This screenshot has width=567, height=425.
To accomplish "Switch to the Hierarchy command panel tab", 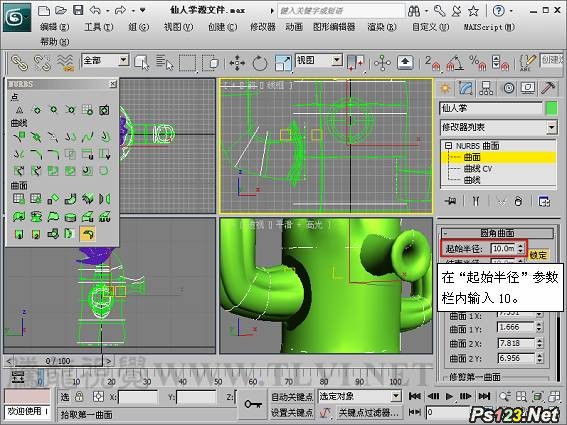I will click(486, 88).
